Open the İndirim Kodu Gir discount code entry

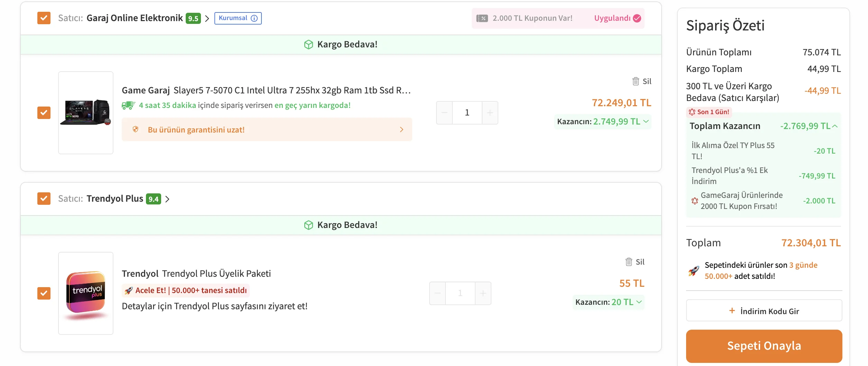(764, 311)
